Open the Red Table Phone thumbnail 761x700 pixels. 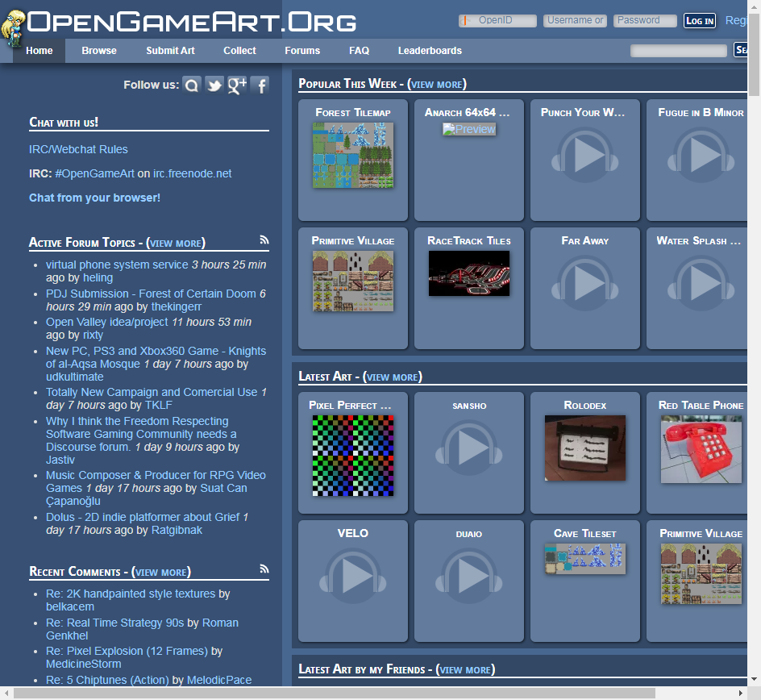tap(701, 449)
